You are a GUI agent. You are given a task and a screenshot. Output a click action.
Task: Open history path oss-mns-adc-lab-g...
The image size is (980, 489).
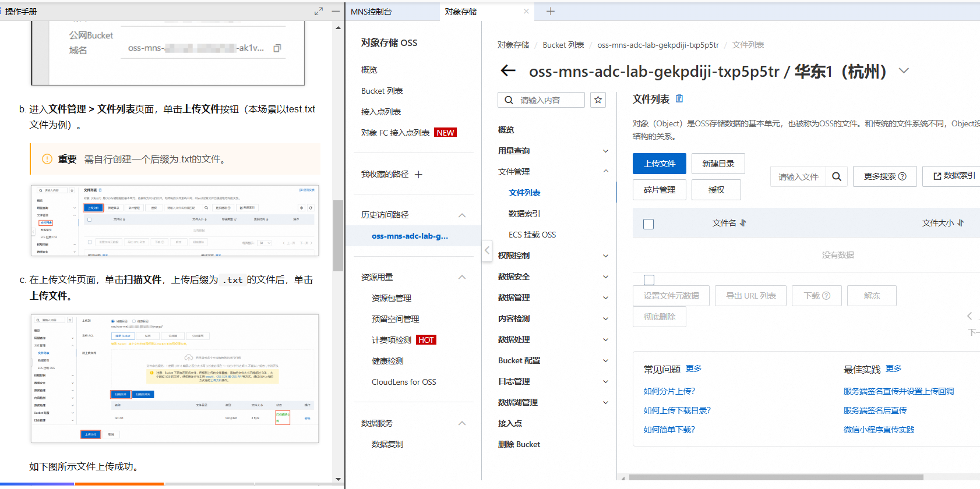(410, 236)
